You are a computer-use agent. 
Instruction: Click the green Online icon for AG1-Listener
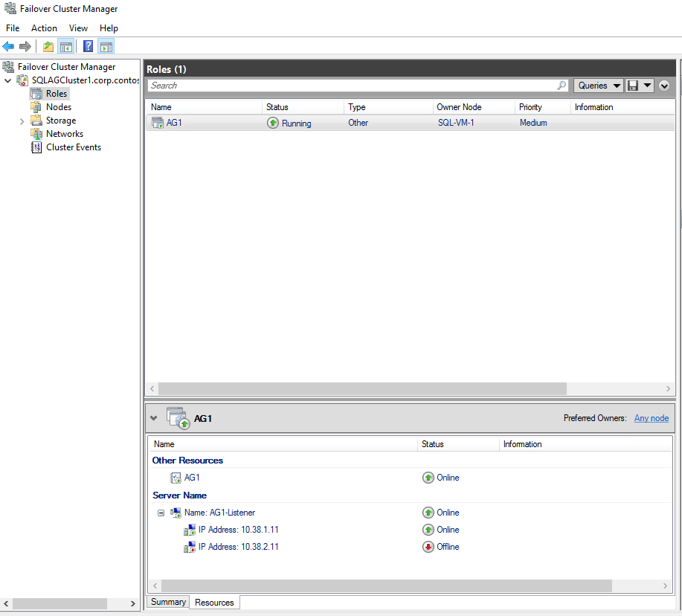coord(428,513)
